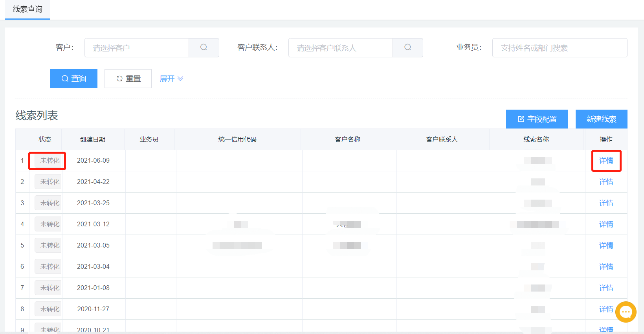Focus the 请选择客户 input field
The image size is (644, 334).
(x=137, y=48)
